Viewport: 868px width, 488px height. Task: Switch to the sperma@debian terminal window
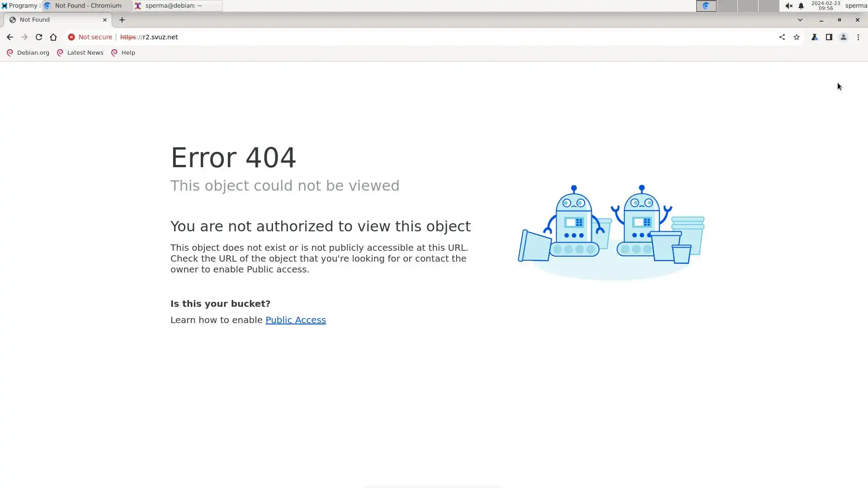tap(176, 6)
